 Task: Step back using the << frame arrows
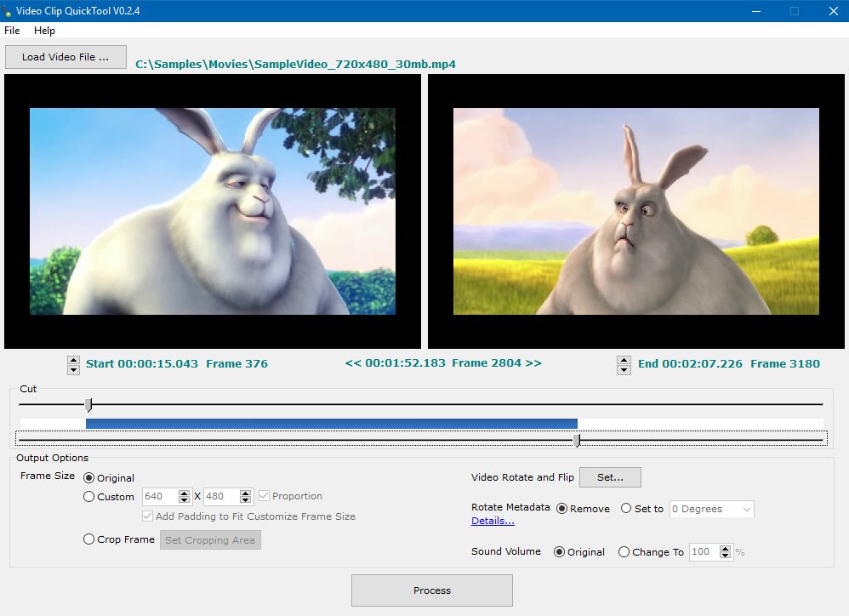(352, 363)
